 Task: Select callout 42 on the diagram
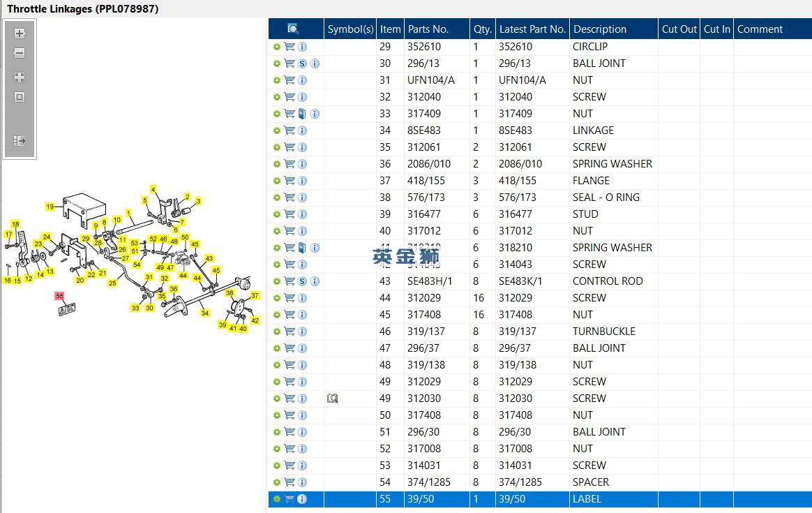[x=255, y=320]
